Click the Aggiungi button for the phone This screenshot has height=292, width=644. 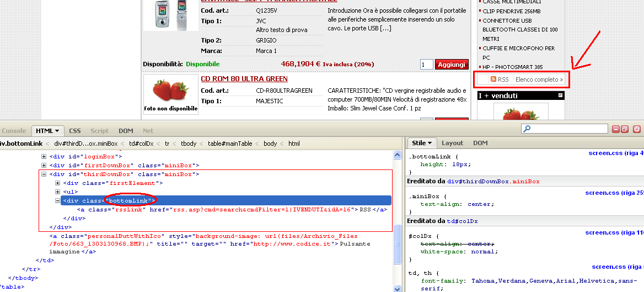(452, 65)
